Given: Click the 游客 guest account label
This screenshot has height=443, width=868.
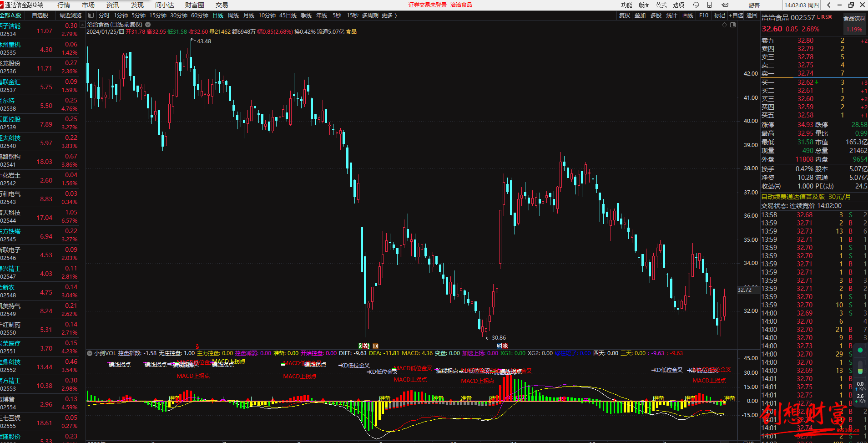Looking at the screenshot, I should [x=754, y=5].
